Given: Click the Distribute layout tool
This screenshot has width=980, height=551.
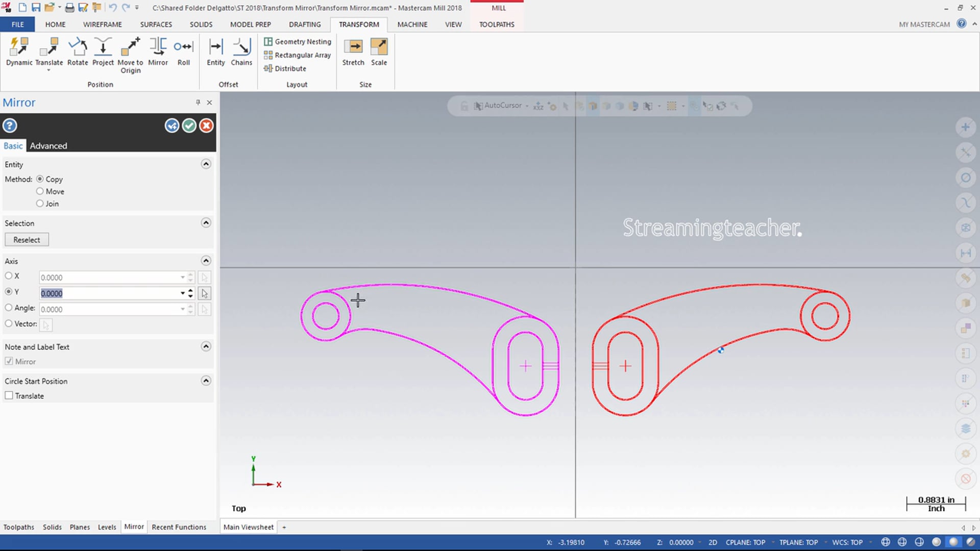Looking at the screenshot, I should (x=285, y=68).
